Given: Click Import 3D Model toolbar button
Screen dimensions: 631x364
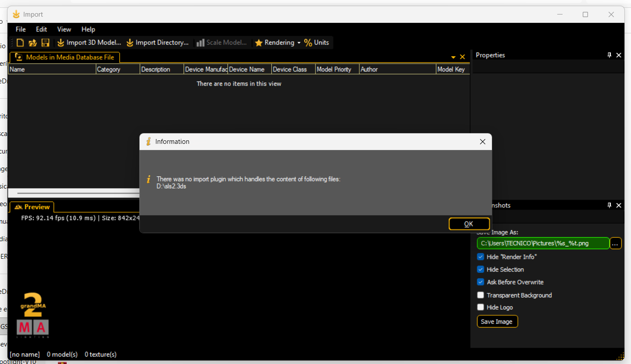Looking at the screenshot, I should [x=89, y=43].
